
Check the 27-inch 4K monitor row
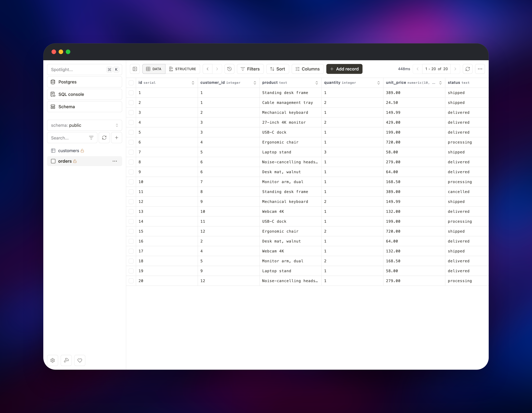click(x=131, y=122)
